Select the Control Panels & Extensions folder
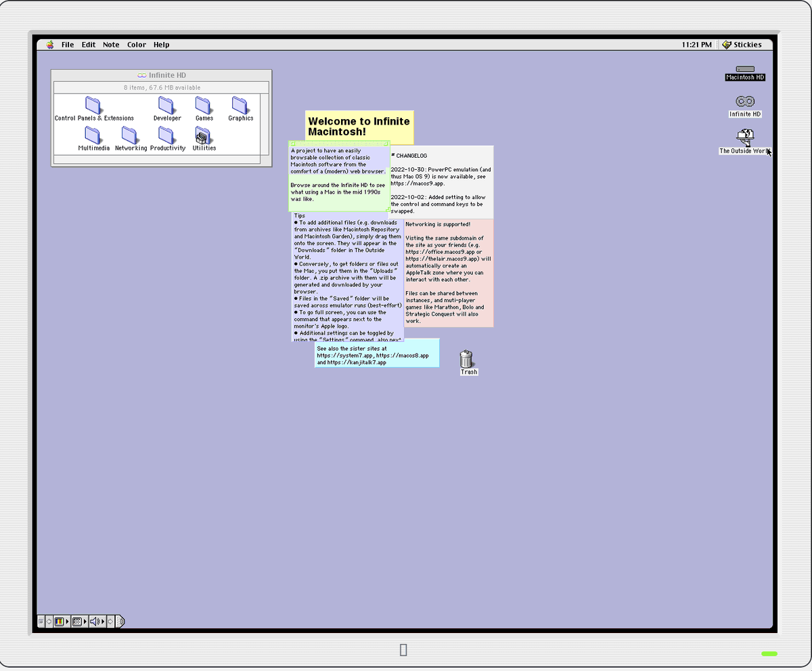The width and height of the screenshot is (812, 671). point(93,108)
